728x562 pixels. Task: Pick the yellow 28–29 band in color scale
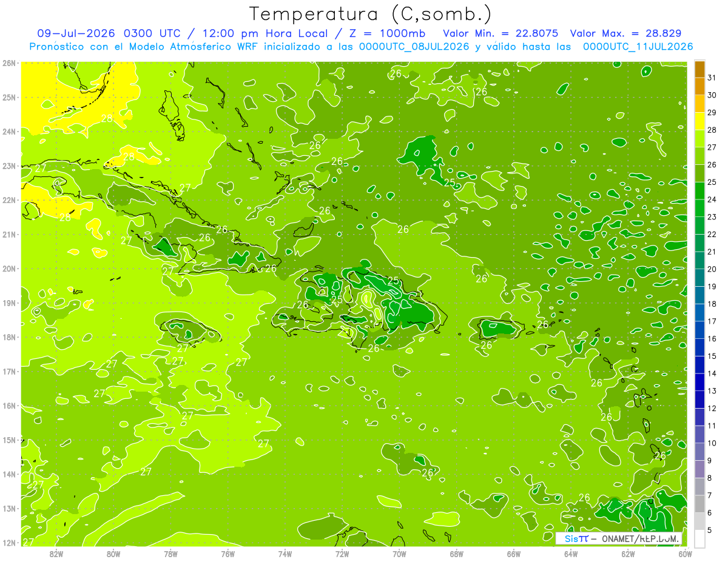[699, 121]
